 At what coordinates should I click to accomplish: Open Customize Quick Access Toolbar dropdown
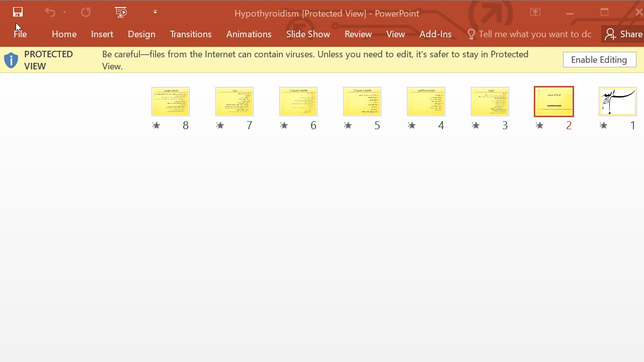(155, 12)
